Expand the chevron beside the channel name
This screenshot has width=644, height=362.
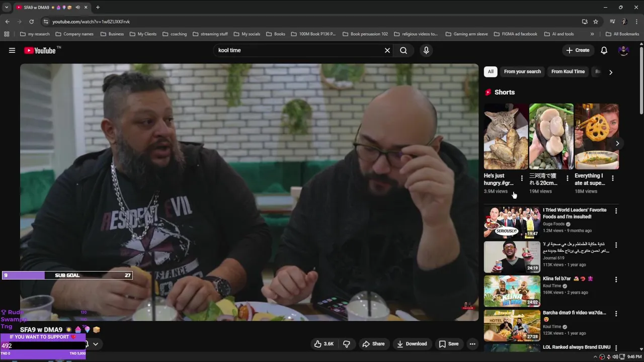pos(95,344)
